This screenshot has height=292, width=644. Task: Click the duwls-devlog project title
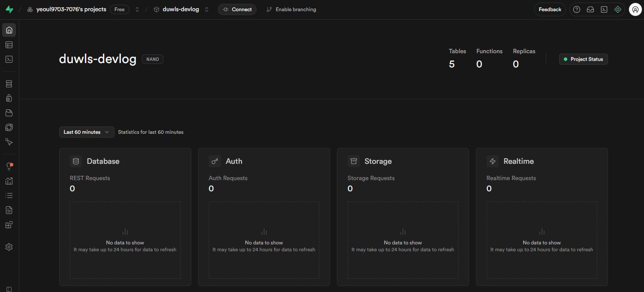98,59
